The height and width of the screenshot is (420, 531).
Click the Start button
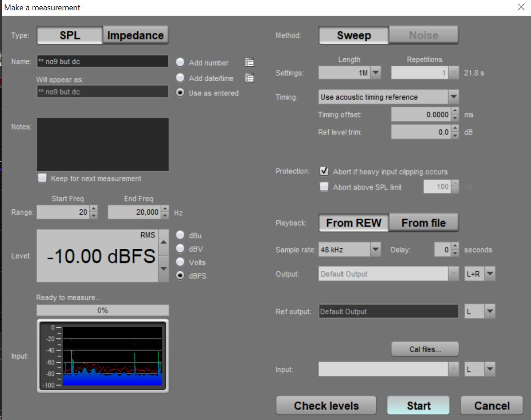[418, 406]
